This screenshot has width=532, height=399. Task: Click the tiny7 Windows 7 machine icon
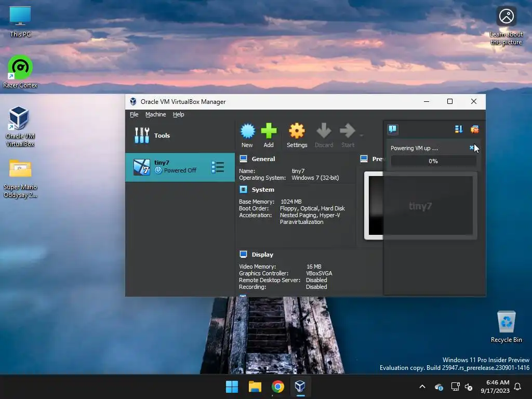(141, 167)
